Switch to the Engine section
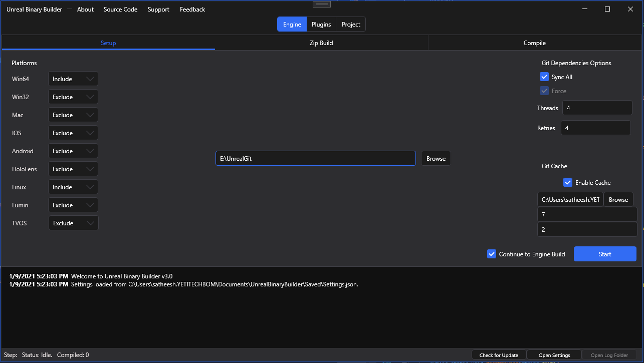644x363 pixels. coord(292,24)
